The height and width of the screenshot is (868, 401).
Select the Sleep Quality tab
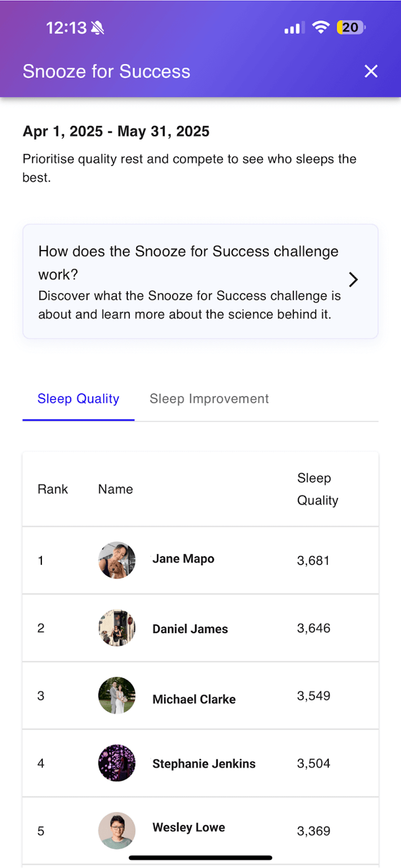click(78, 399)
